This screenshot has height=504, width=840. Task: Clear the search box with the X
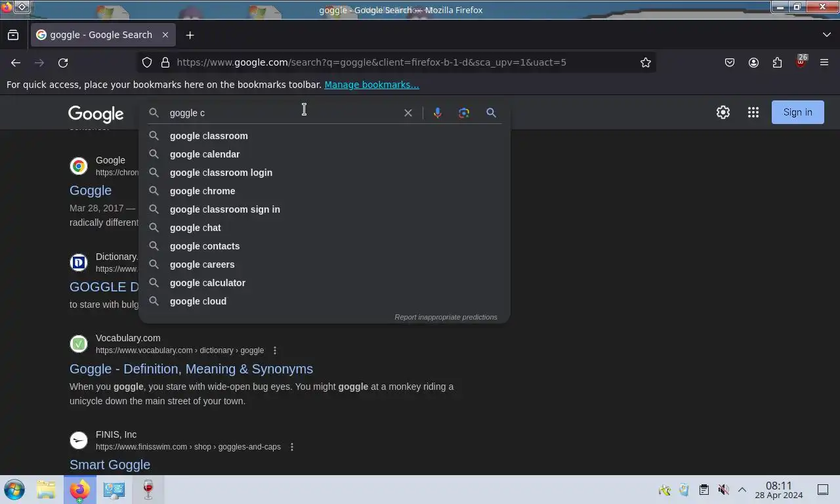[408, 113]
